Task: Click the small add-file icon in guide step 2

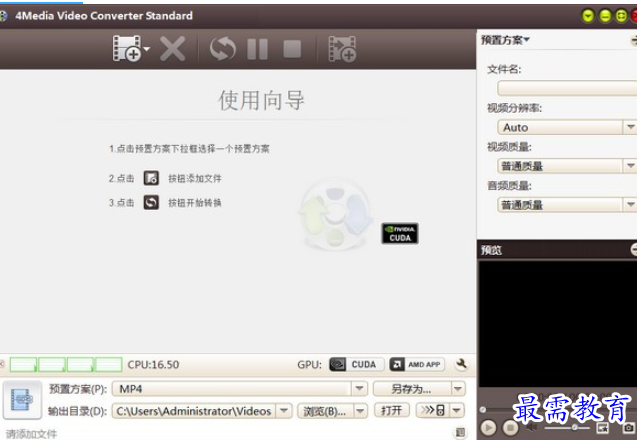Action: point(151,178)
